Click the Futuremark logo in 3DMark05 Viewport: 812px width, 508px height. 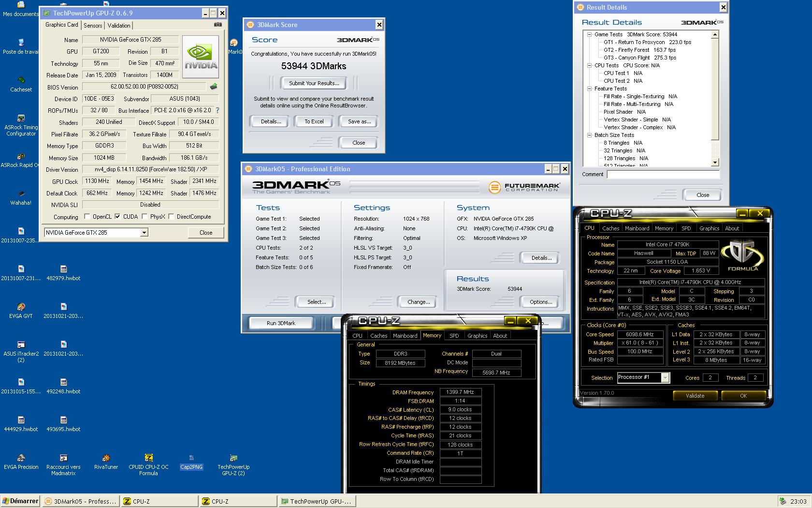pyautogui.click(x=524, y=187)
